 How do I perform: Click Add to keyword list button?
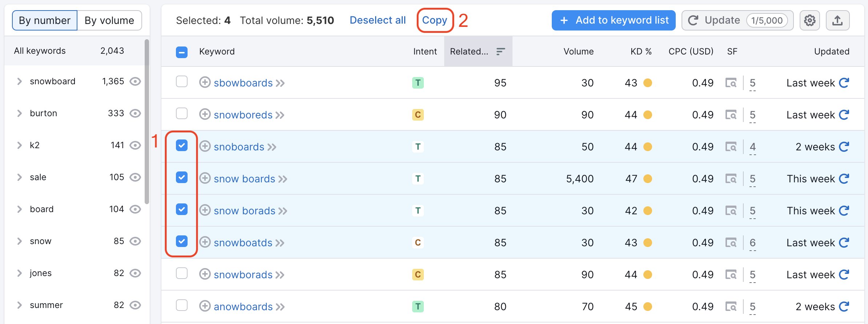614,20
